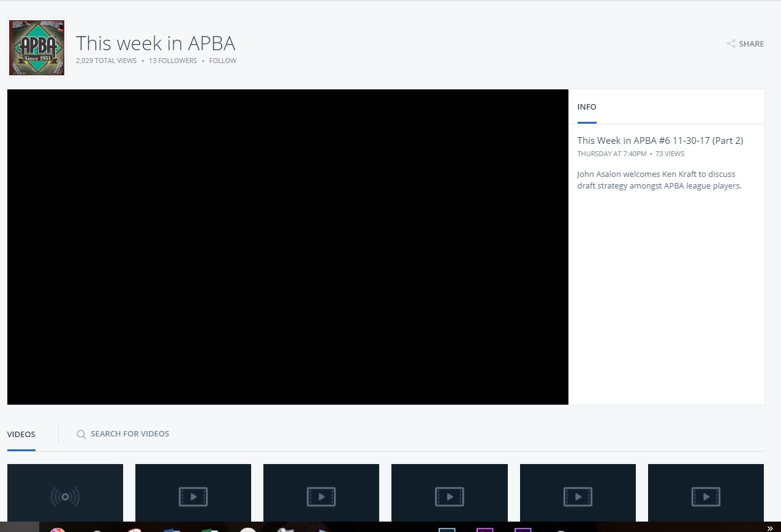
Task: Follow the channel with the FOLLOW button
Action: pos(223,61)
